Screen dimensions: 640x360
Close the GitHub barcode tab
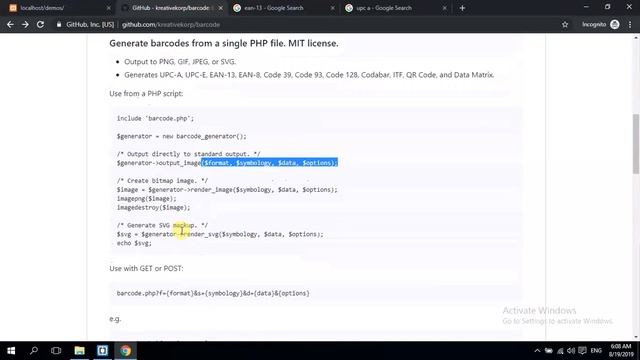point(220,8)
